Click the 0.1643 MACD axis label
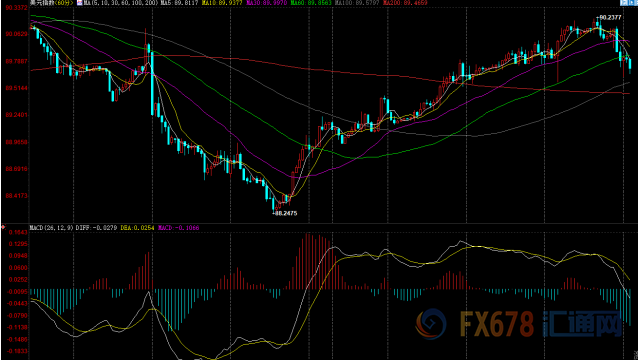The width and height of the screenshot is (640, 360). point(18,232)
